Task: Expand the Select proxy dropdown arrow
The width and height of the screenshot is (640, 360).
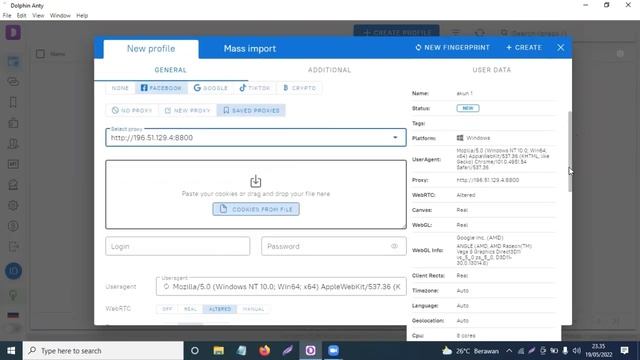Action: tap(395, 138)
